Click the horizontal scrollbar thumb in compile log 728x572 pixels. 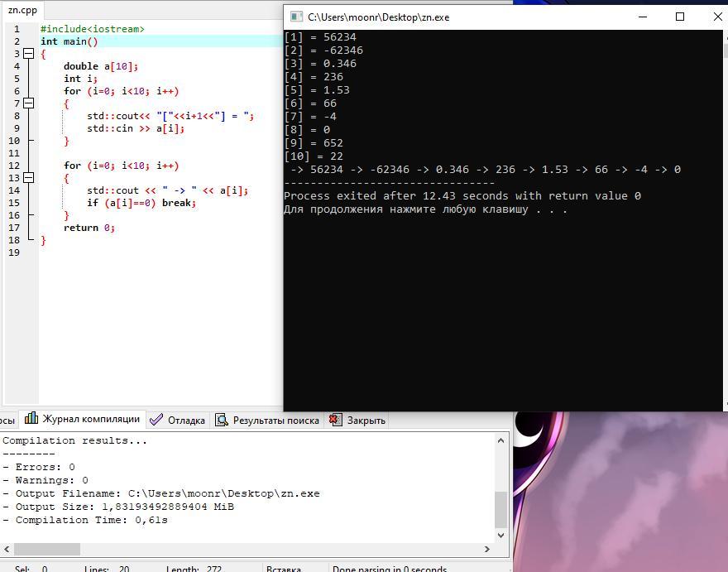47,549
